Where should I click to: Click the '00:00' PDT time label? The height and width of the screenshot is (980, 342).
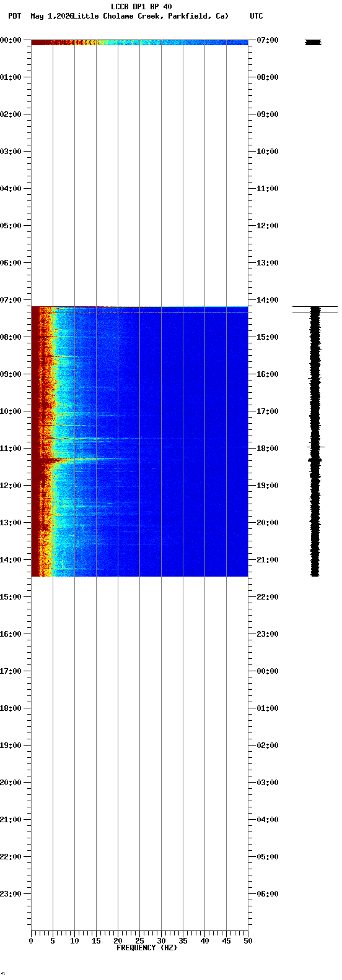11,40
